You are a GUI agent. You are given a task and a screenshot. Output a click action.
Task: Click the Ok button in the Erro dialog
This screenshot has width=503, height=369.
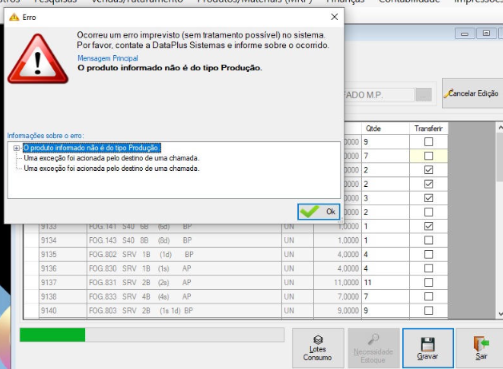pos(318,211)
